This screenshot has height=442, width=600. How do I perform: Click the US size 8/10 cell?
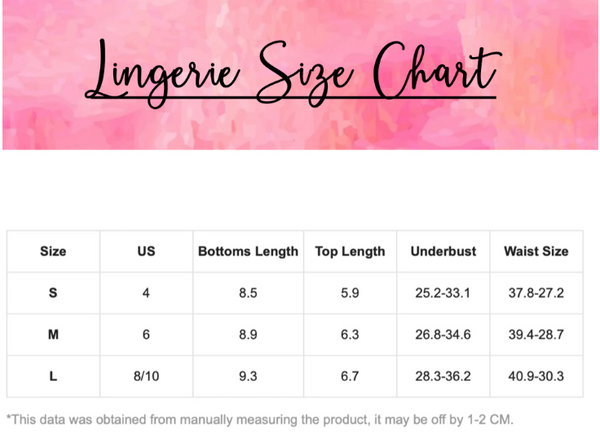coord(146,376)
